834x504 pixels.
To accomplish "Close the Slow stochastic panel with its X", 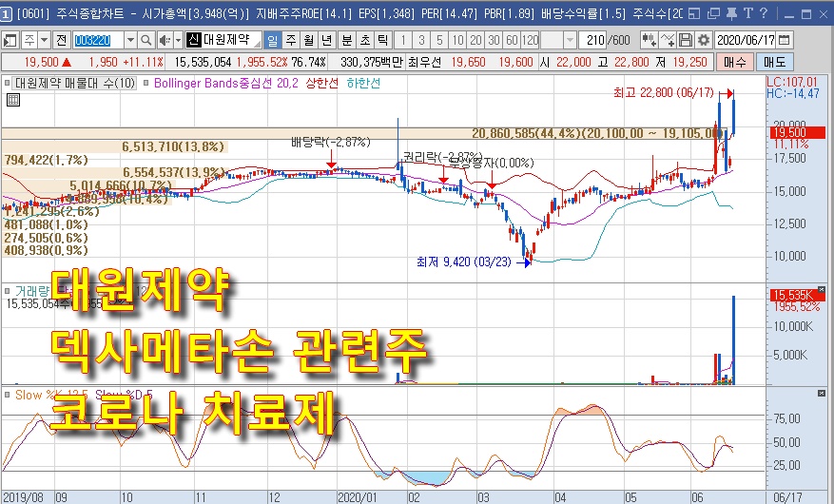I will coord(822,394).
